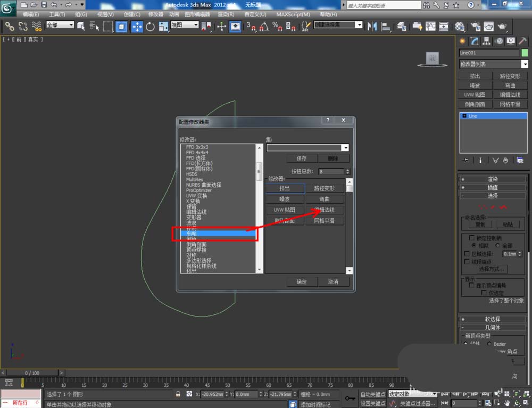Select the Bezier vertex type radio
The width and height of the screenshot is (532, 408).
(489, 344)
